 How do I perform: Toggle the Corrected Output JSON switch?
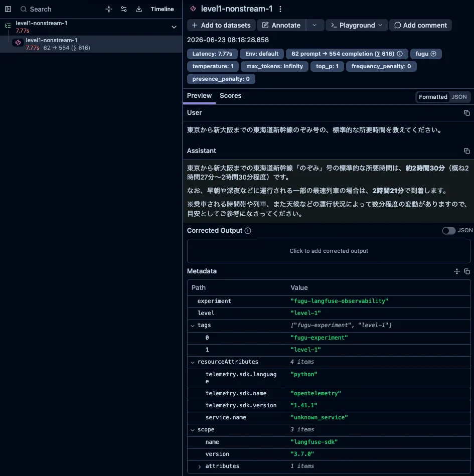[448, 231]
